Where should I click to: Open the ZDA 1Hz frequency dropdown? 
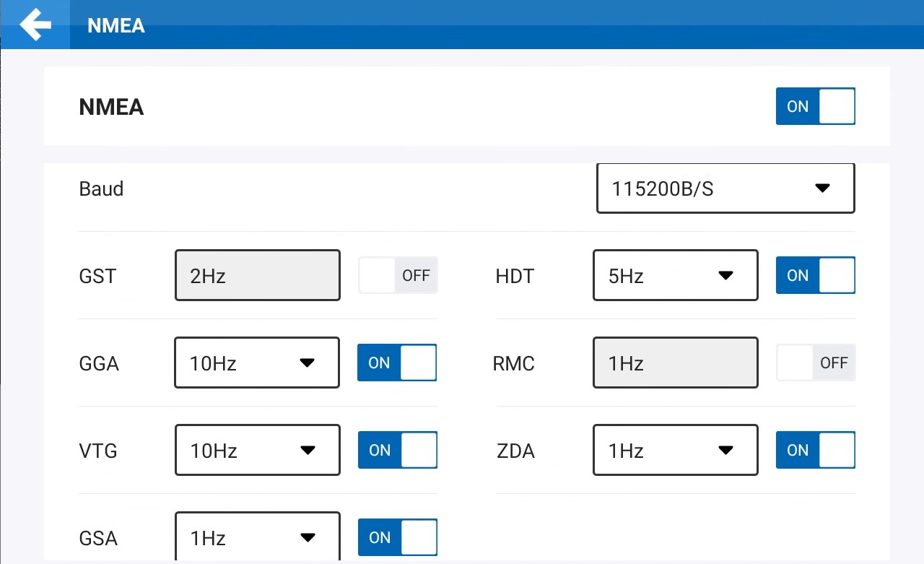(x=675, y=450)
